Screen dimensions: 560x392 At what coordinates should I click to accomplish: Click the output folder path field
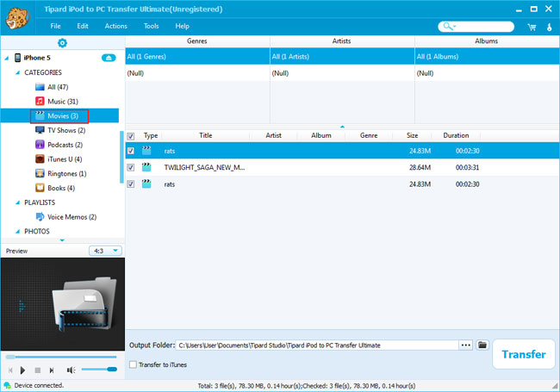click(317, 345)
